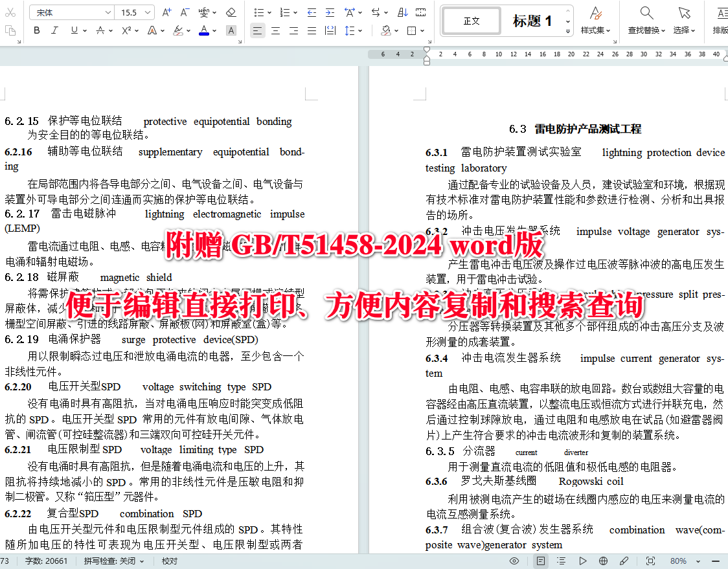The height and width of the screenshot is (569, 728).
Task: Open font color dropdown arrow
Action: (x=214, y=30)
